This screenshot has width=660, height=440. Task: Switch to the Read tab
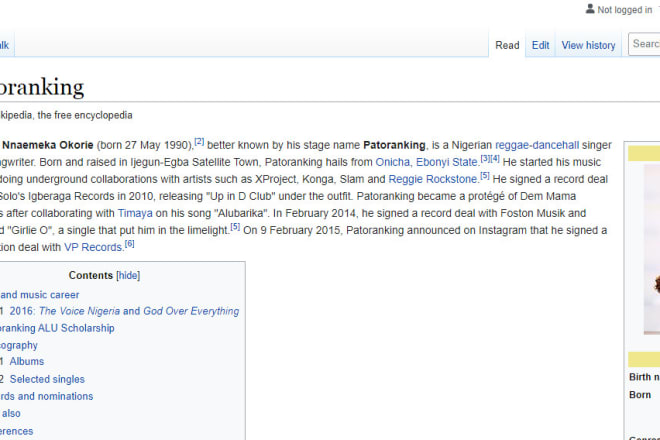click(507, 45)
